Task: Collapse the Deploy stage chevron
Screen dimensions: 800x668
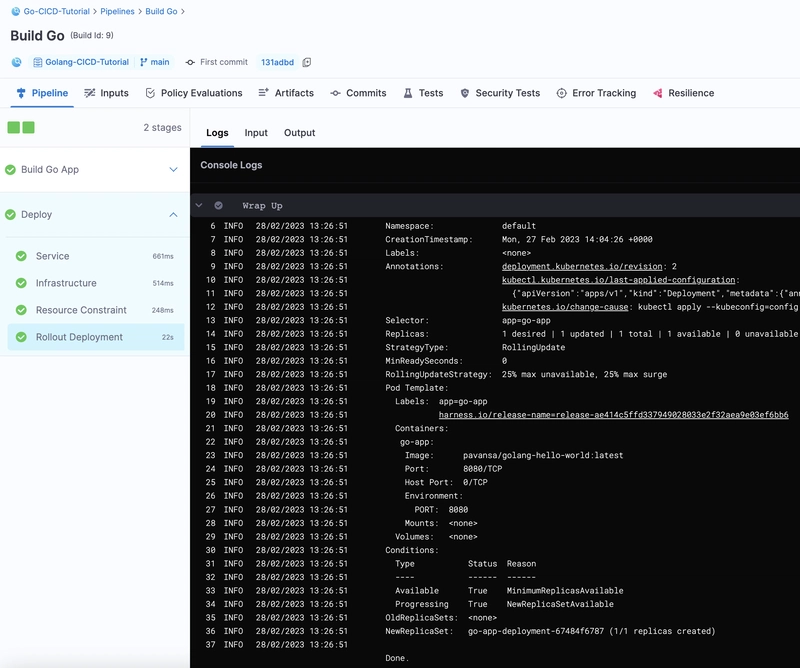Action: [x=173, y=214]
